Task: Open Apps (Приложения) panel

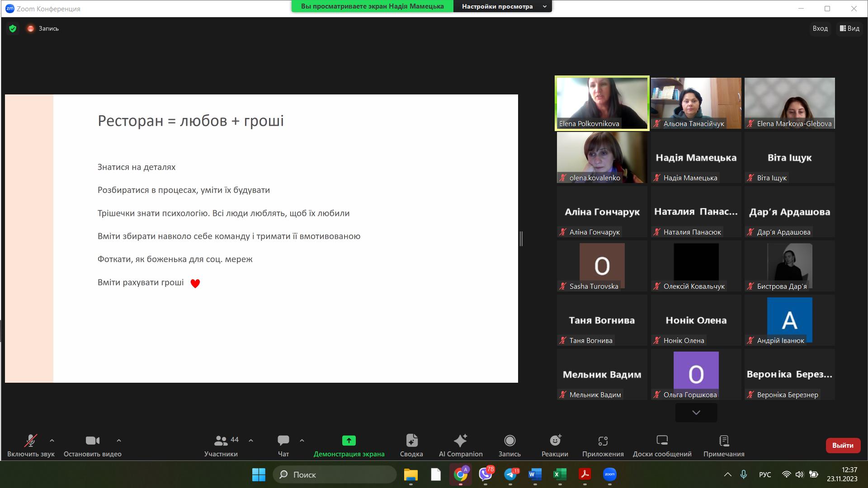Action: (x=603, y=446)
